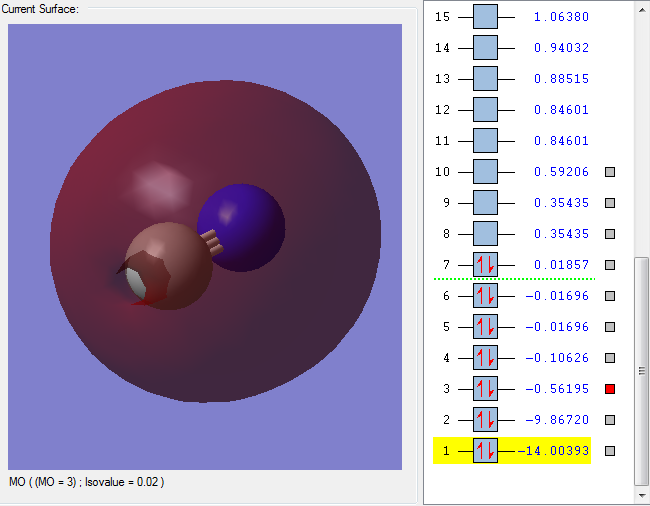Toggle surface marker for MO 1

coord(610,451)
